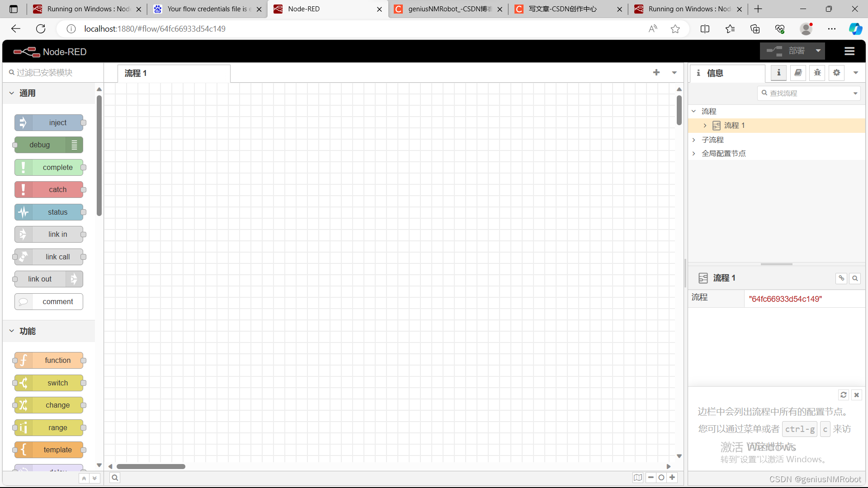Screen dimensions: 868x488
Task: Click the link out node icon
Action: [73, 279]
